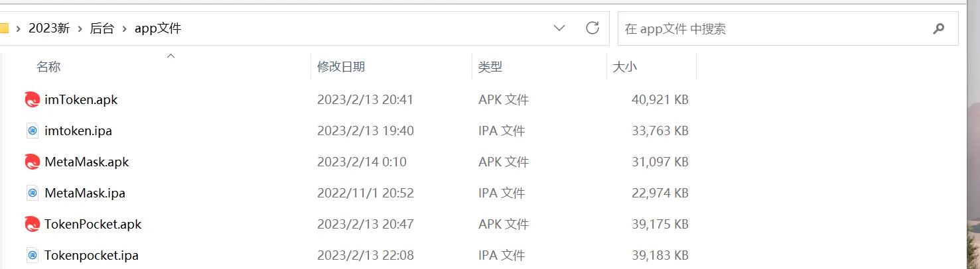Click the MetaMask.apk file icon
Screen dimensions: 980x269
(x=32, y=162)
